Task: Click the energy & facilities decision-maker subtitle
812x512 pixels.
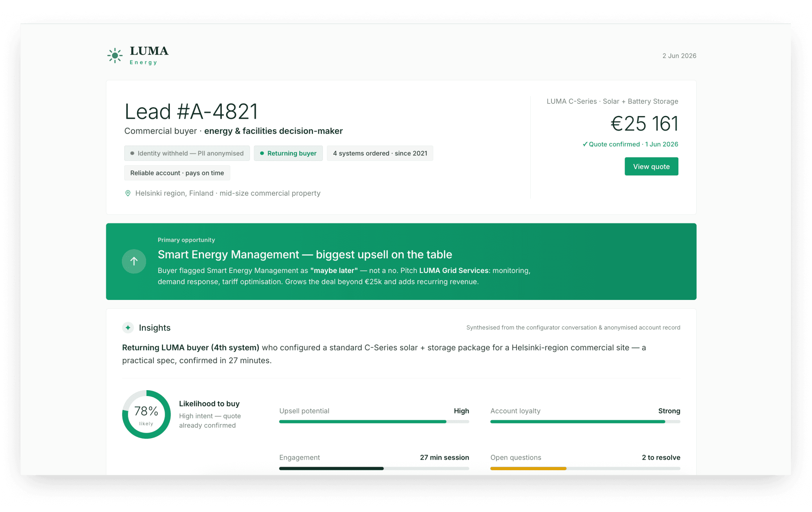Action: 273,131
